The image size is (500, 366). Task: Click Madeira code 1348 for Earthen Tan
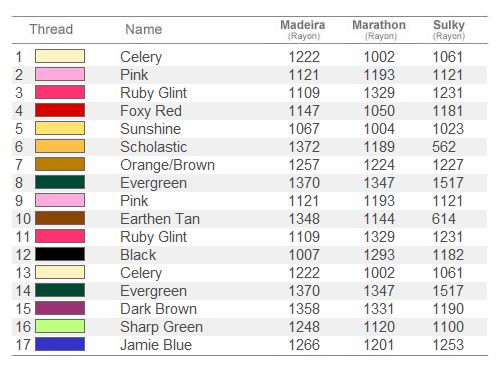click(304, 219)
